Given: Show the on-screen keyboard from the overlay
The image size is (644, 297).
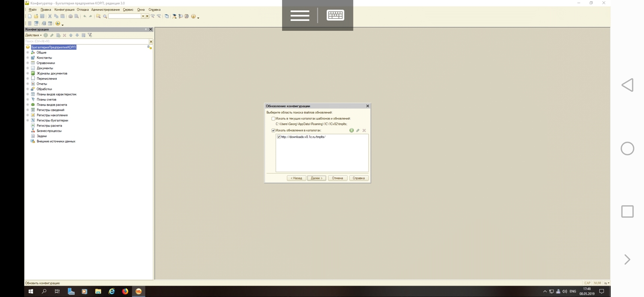Looking at the screenshot, I should point(335,15).
